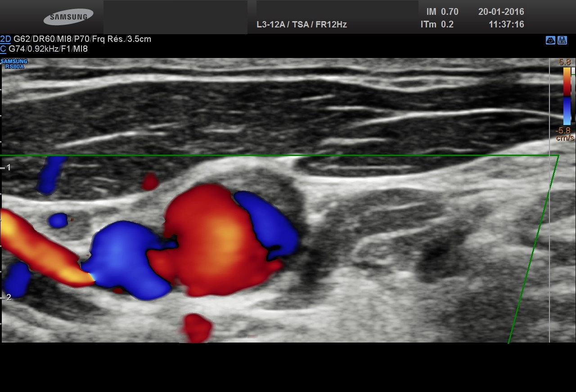Click the 2D parameters G62/DR60/MI8/P70 text
This screenshot has height=392, width=576.
[82, 39]
